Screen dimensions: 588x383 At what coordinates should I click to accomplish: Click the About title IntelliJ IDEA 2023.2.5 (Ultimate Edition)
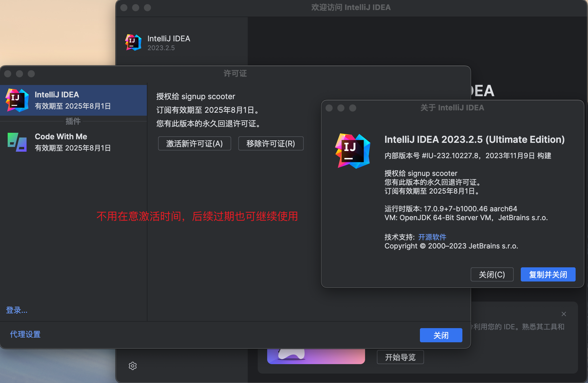tap(474, 139)
